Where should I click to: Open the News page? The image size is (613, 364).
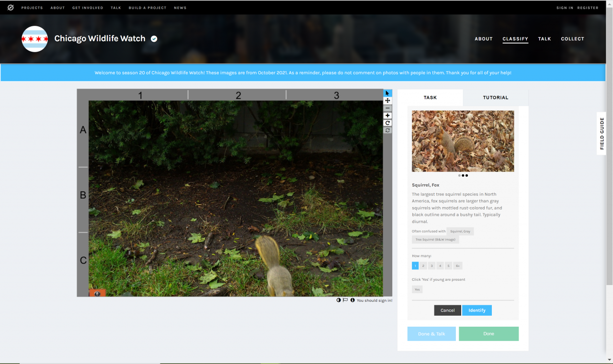pos(180,8)
